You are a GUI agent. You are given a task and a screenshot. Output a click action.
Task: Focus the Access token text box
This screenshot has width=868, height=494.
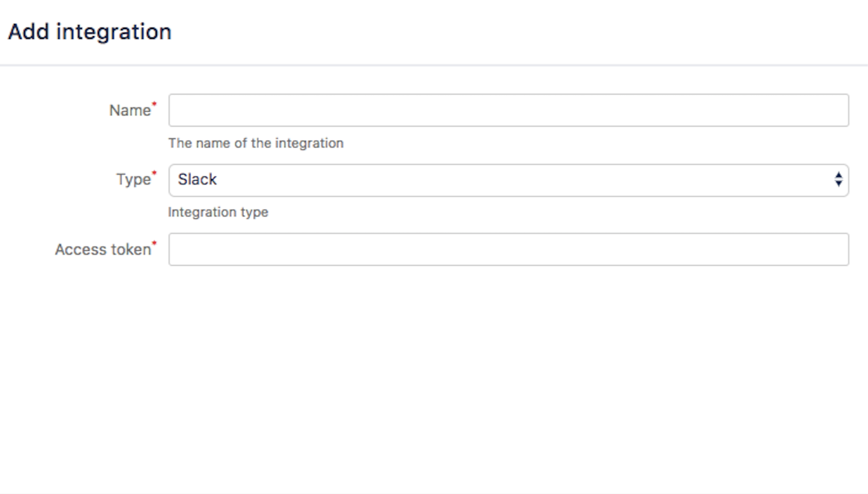click(x=508, y=249)
